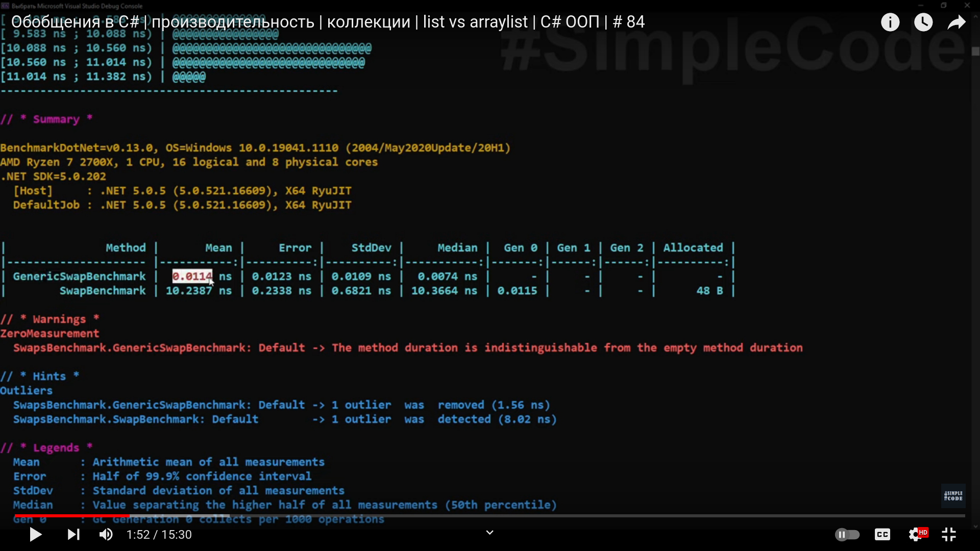Image resolution: width=980 pixels, height=551 pixels.
Task: Click the Debug Console title bar icon
Action: point(5,6)
